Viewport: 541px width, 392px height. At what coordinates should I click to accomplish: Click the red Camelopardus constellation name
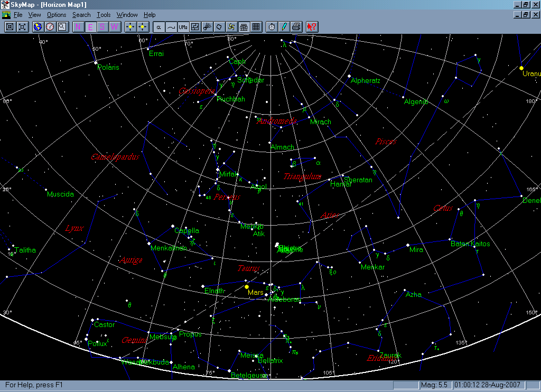115,157
